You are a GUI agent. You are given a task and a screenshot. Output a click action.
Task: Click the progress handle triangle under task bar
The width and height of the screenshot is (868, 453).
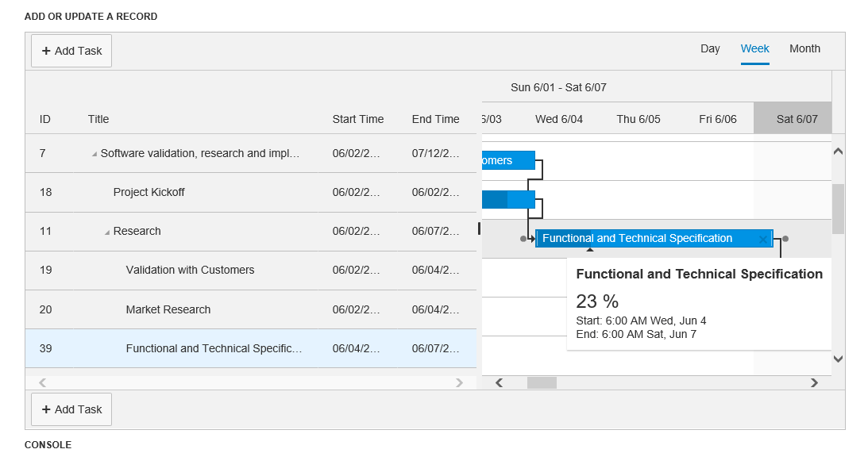(589, 250)
